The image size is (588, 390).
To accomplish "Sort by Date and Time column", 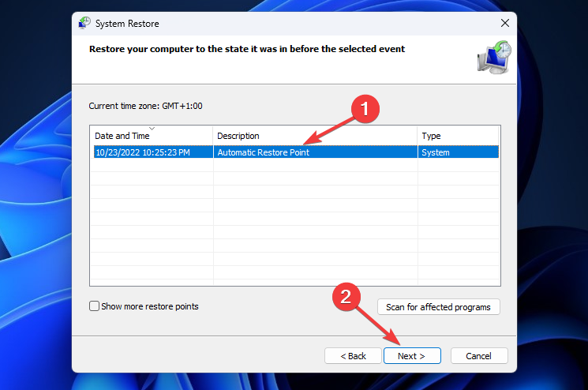I will point(151,135).
